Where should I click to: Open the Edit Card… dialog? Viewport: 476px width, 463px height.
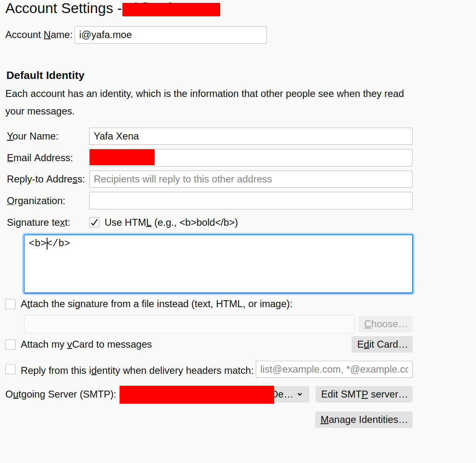[382, 344]
